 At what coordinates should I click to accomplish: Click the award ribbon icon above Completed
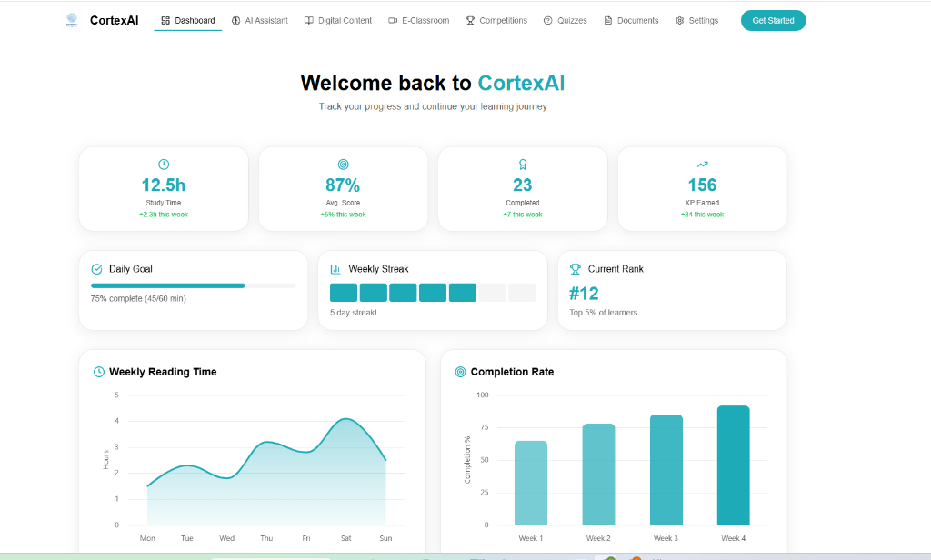(x=523, y=165)
